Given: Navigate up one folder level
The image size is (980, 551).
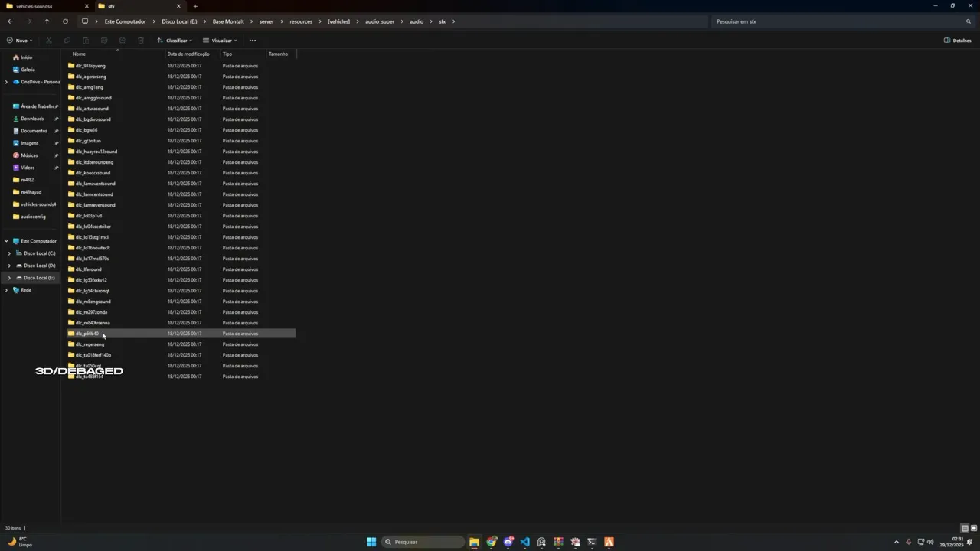Looking at the screenshot, I should 47,21.
